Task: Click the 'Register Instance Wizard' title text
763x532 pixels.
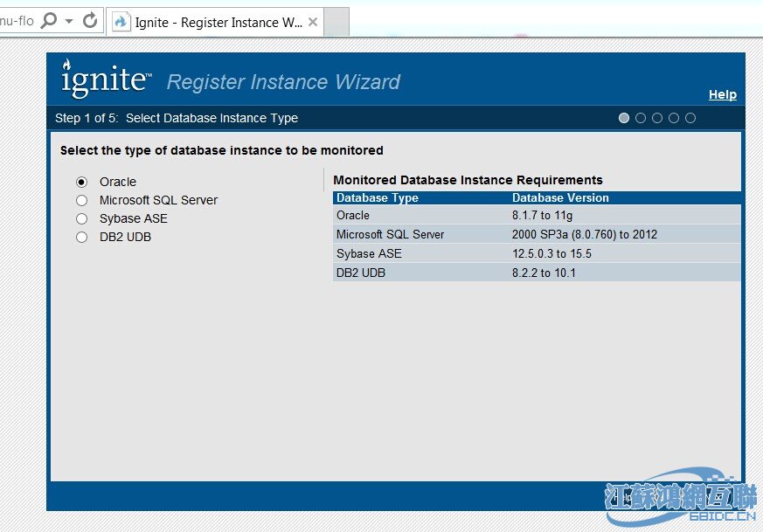Action: tap(283, 82)
